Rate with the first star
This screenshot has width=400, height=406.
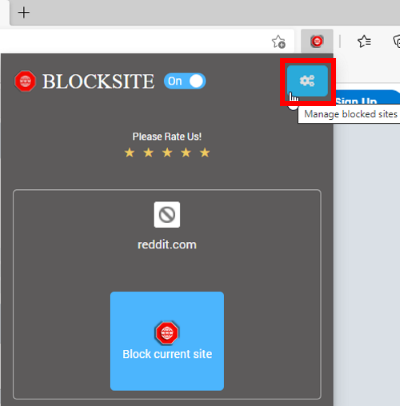coord(129,153)
